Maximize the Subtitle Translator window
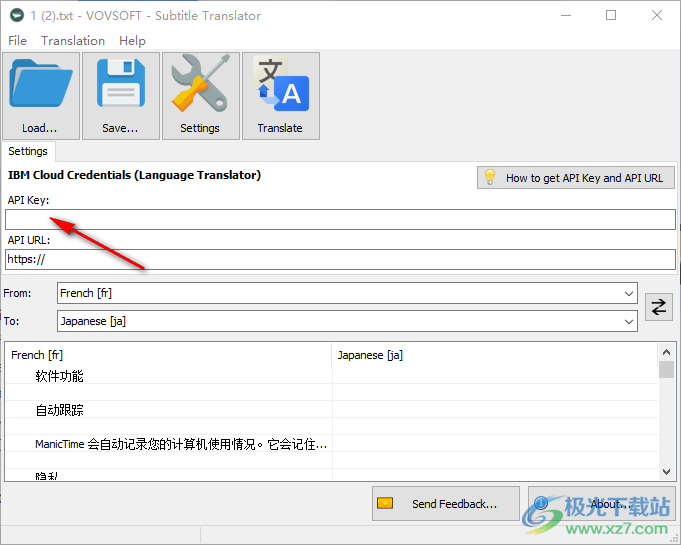Screen dimensions: 681x545 [x=611, y=15]
